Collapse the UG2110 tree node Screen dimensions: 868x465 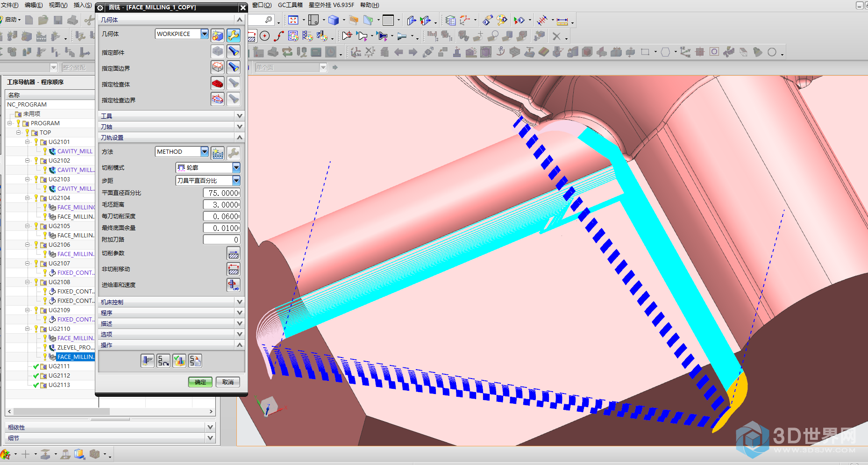(x=28, y=329)
